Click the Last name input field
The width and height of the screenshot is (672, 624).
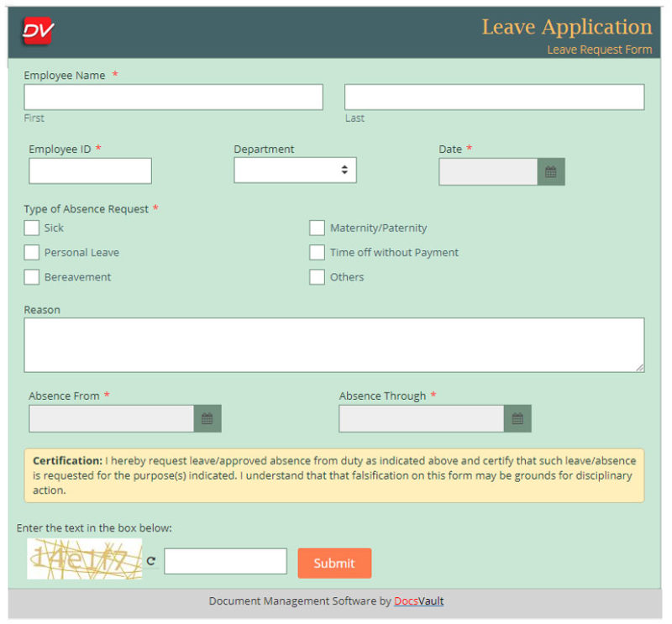tap(492, 97)
